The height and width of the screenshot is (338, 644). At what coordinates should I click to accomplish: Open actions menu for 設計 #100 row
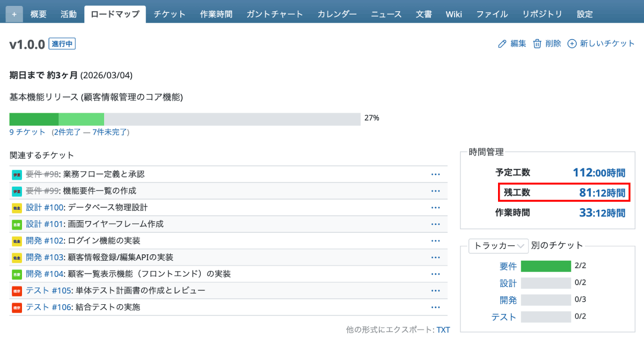coord(435,208)
